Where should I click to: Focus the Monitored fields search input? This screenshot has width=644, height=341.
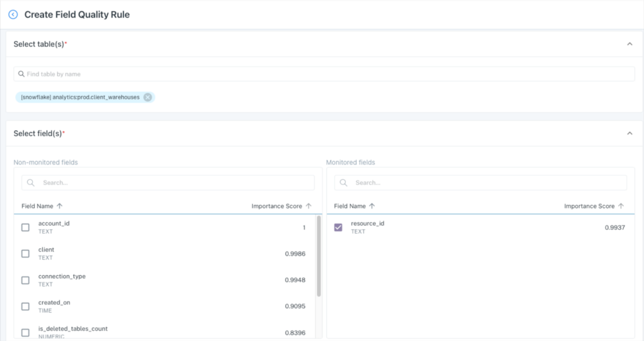click(480, 183)
